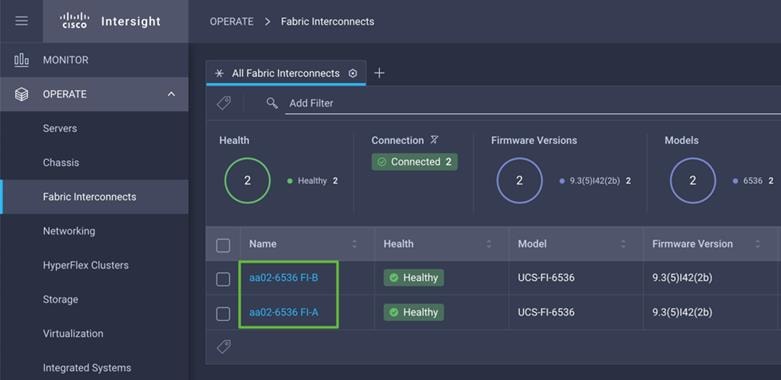Sort by Name column arrows
The image size is (781, 380).
(354, 244)
